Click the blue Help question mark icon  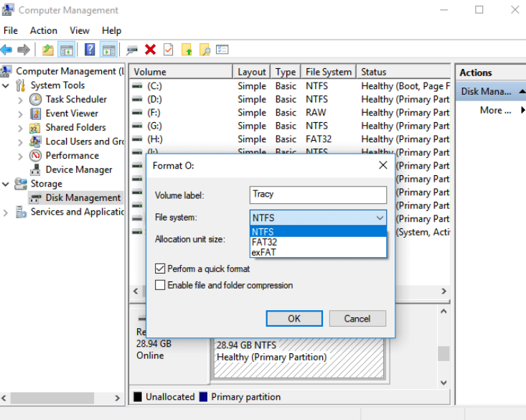click(90, 50)
